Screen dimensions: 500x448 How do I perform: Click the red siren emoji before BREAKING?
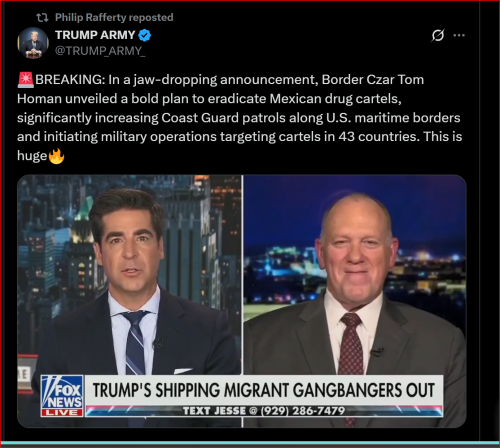coord(26,80)
